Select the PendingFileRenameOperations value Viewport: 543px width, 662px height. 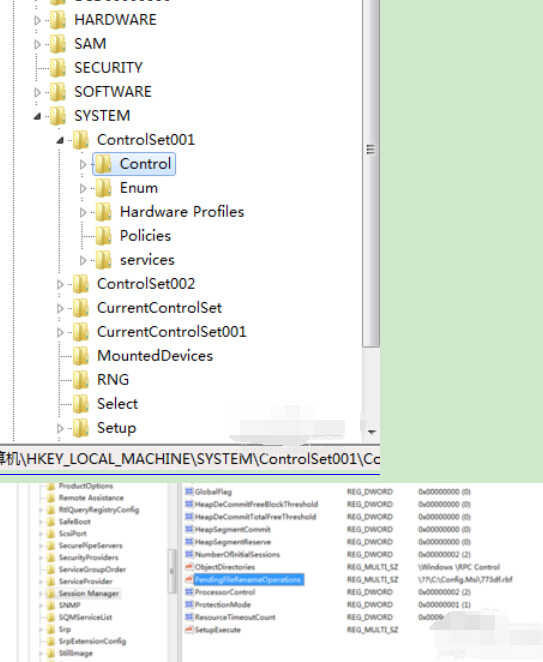(248, 580)
